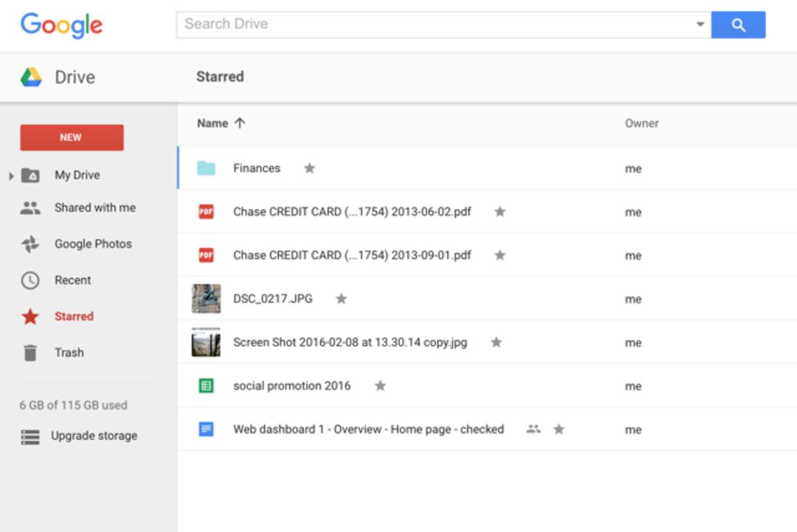Expand the My Drive tree arrow
The image size is (797, 532).
coord(11,176)
